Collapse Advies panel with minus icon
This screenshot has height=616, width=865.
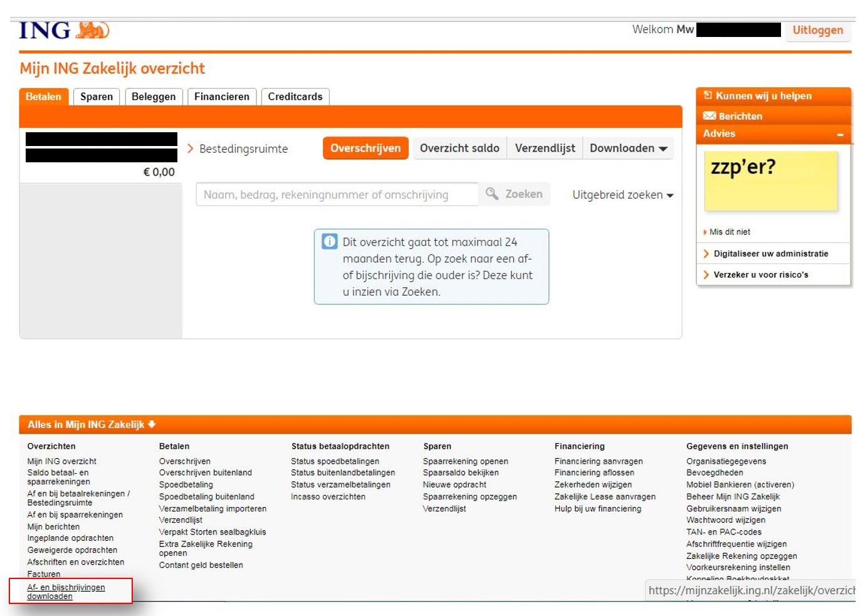point(840,134)
